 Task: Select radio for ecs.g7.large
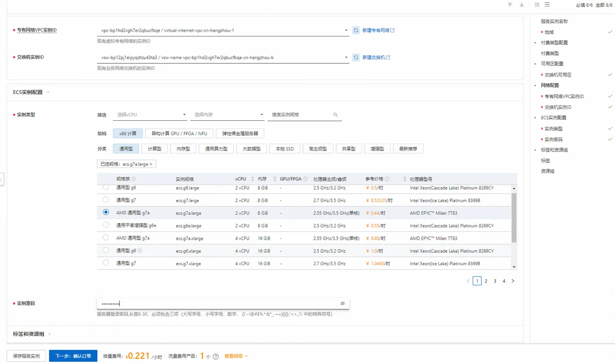coord(106,200)
